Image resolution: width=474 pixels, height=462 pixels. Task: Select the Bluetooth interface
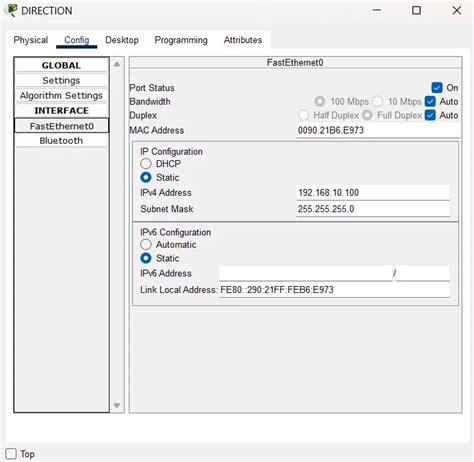(x=61, y=141)
